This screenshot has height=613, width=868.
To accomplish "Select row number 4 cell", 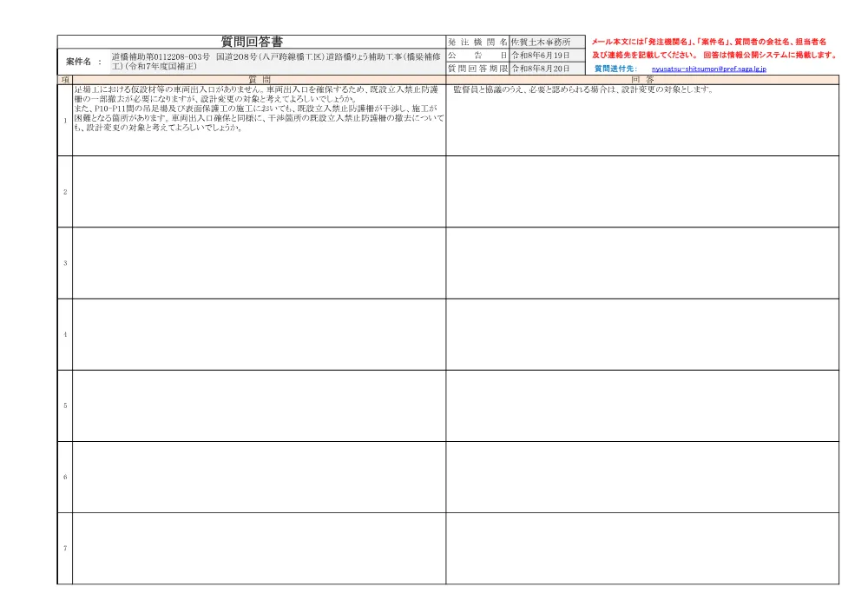I will tap(65, 334).
